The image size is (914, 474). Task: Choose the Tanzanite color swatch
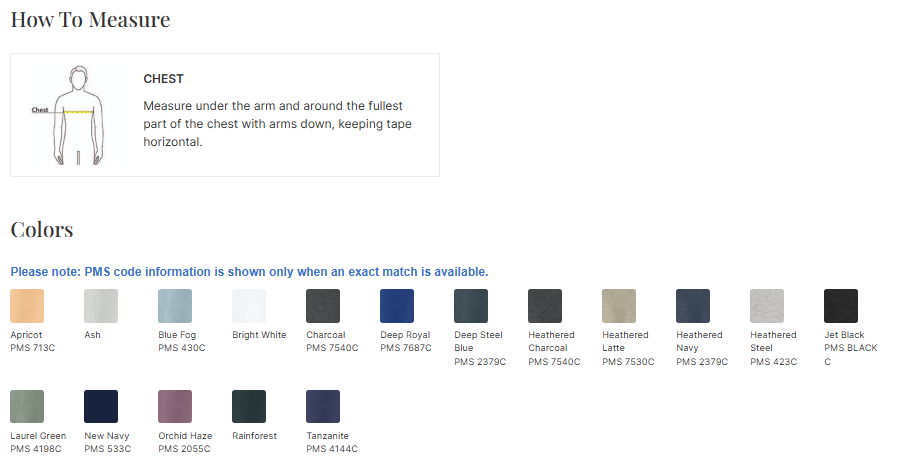[x=323, y=407]
